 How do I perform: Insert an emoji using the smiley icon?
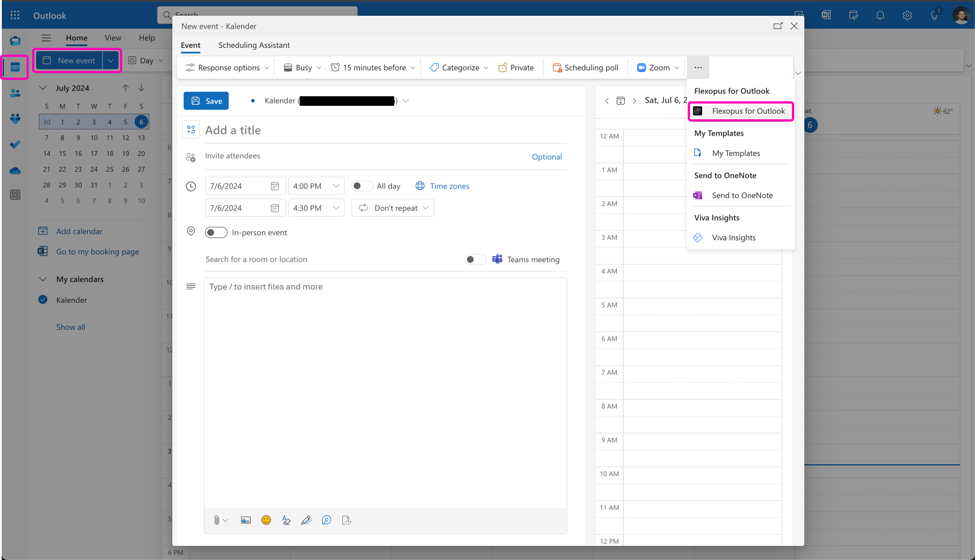[266, 521]
